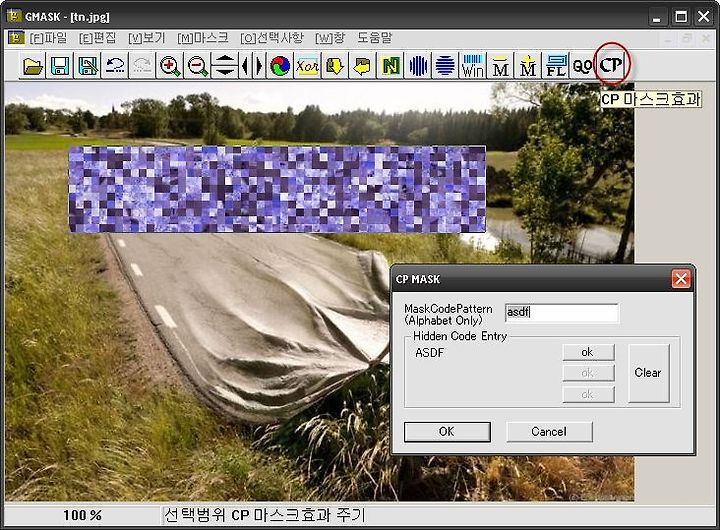This screenshot has height=530, width=720.
Task: Click the vertical blue stripes mask icon
Action: coord(418,66)
